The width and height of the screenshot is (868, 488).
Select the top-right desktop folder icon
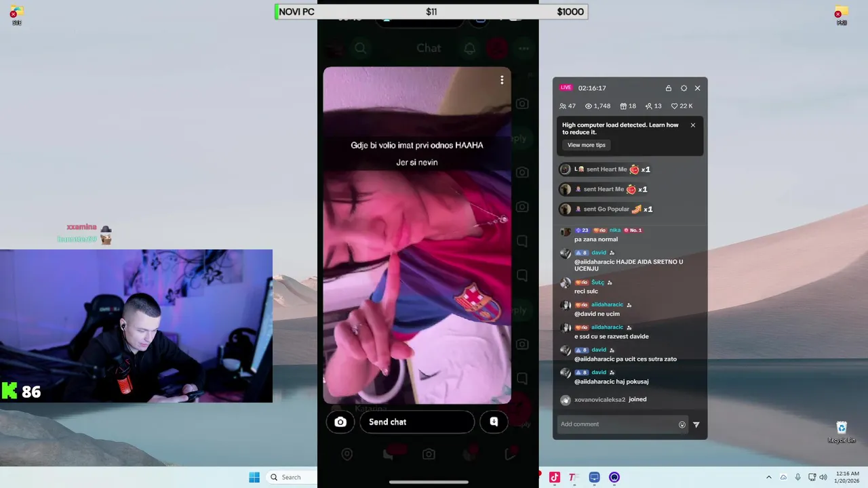coord(842,16)
